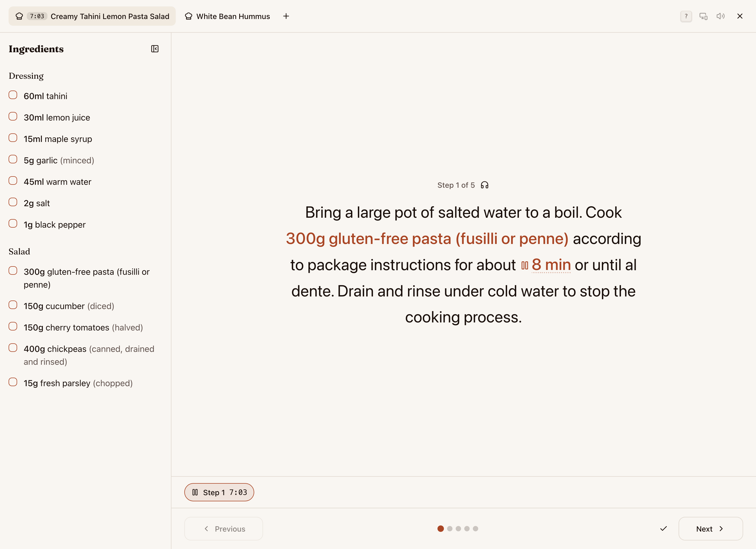
Task: Go to Next step
Action: pos(710,529)
